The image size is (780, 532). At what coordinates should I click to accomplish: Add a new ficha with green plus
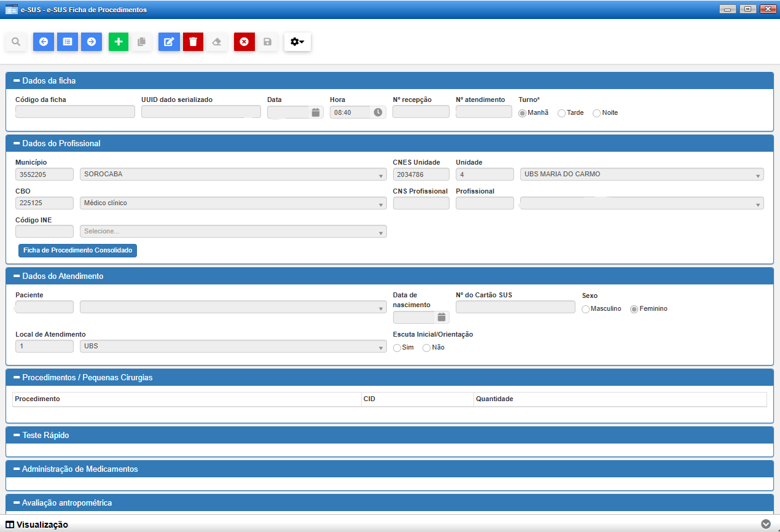tap(119, 42)
